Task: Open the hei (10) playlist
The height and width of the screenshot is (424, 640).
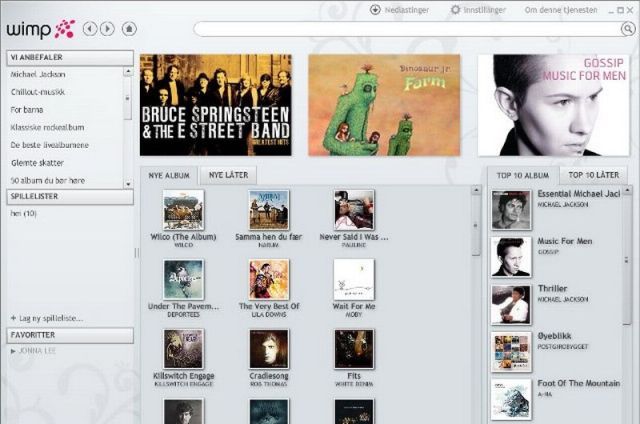Action: tap(23, 213)
